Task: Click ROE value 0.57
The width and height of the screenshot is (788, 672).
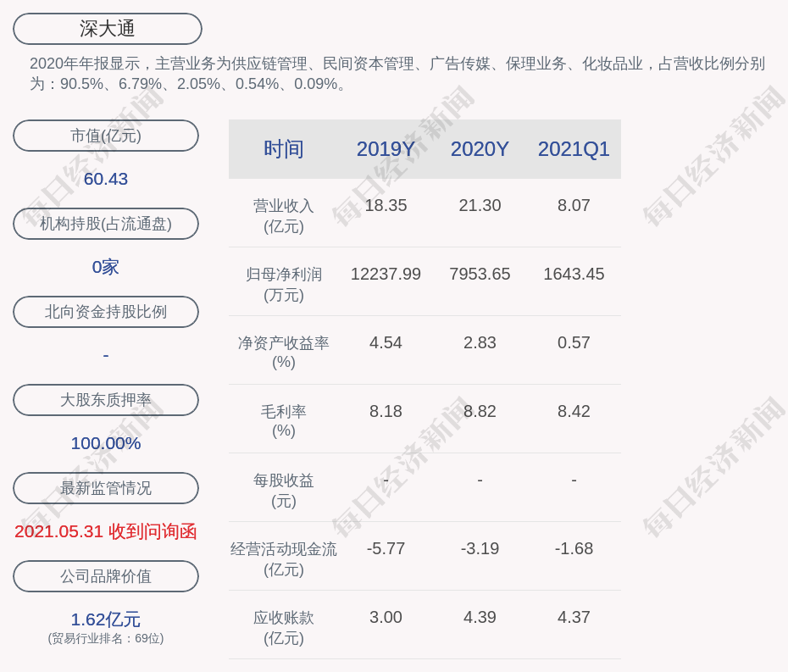Action: coord(574,343)
